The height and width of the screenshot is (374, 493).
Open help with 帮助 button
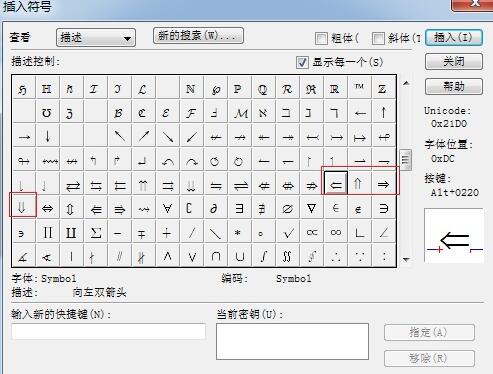click(454, 86)
